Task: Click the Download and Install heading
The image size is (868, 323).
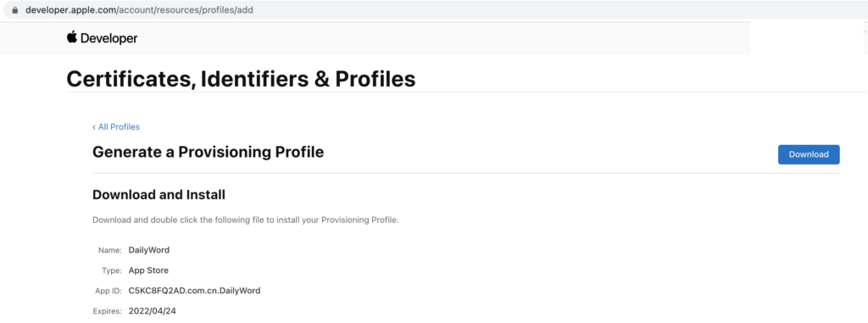Action: pos(159,195)
